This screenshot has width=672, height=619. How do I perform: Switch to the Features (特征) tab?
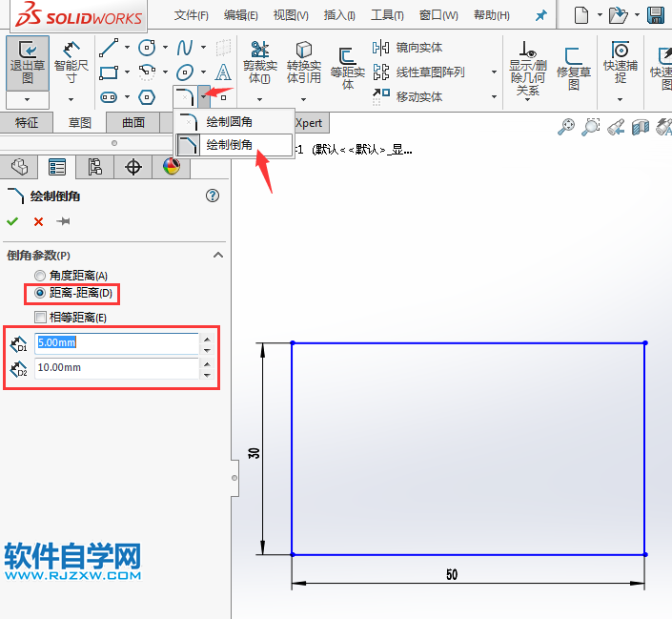click(27, 123)
